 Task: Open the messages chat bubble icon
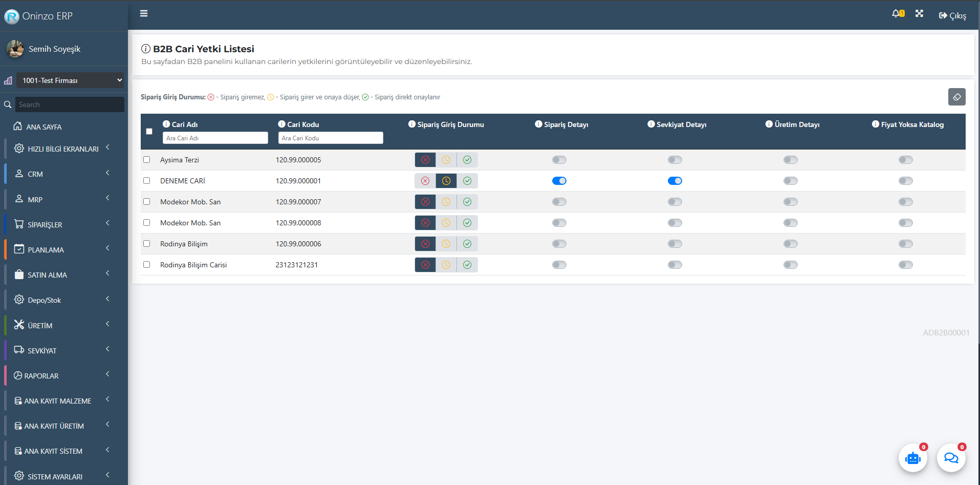point(951,458)
